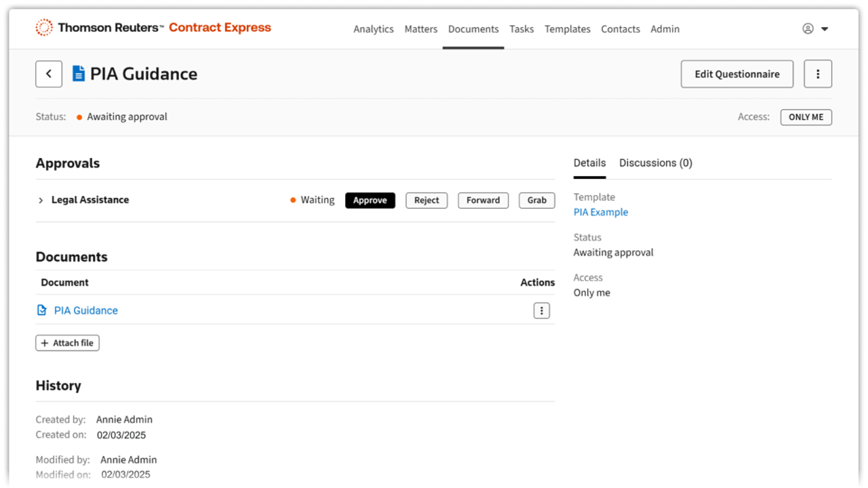Open the Templates menu
Screen dimensions: 868x488
[x=567, y=29]
